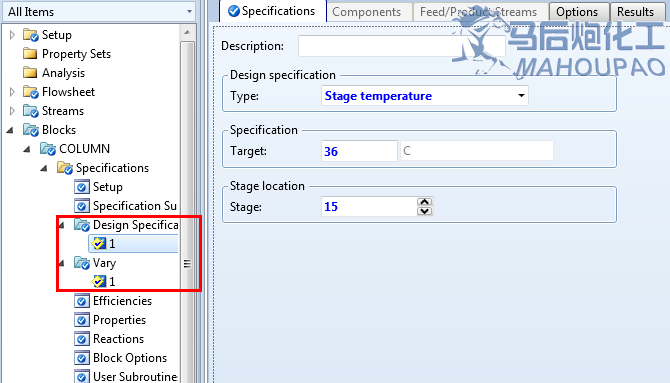Collapse the COLUMN block arrow
This screenshot has height=383, width=670.
click(x=27, y=149)
